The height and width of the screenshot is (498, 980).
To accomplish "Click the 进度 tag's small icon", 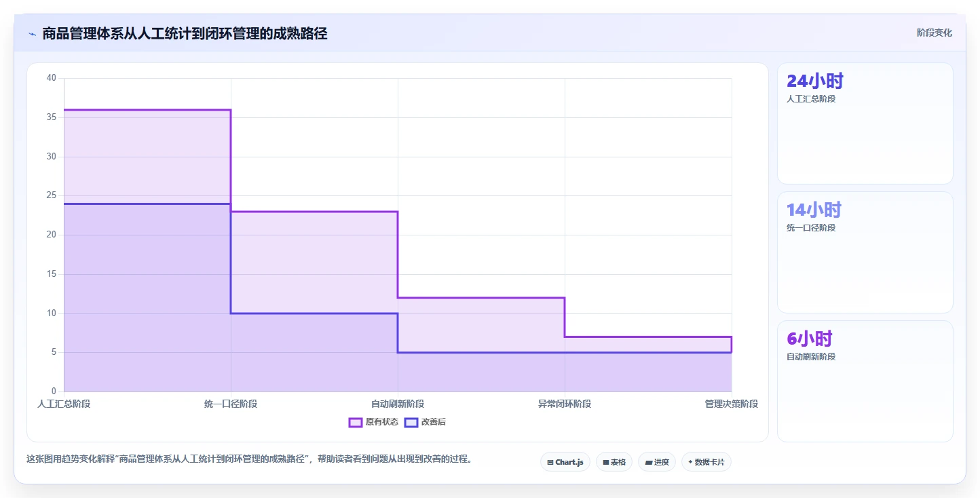I will pos(648,463).
